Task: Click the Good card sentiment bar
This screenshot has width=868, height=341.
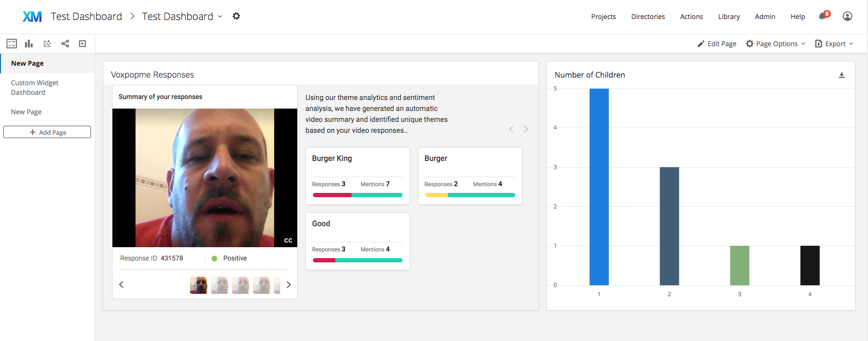Action: point(358,260)
